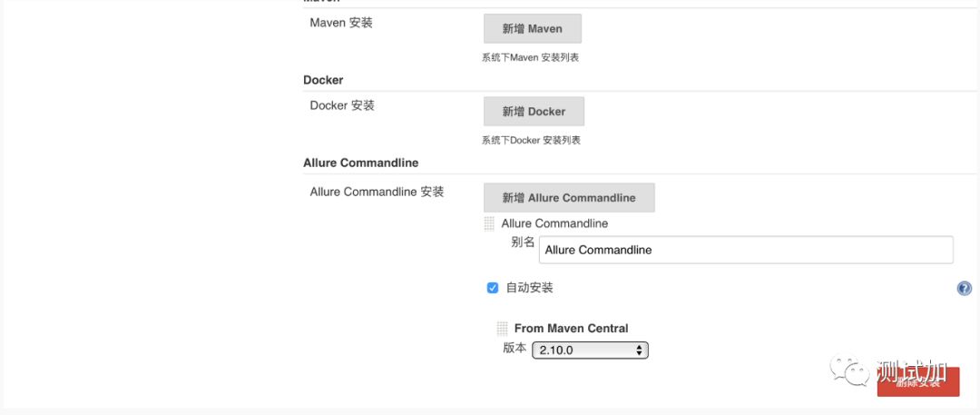Select the bold Allure Commandline section heading

[x=360, y=163]
